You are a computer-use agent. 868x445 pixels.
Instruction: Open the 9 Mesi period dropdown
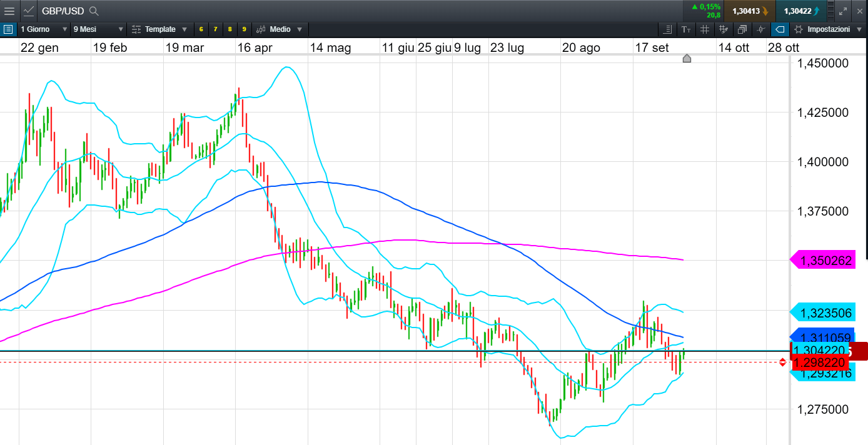pyautogui.click(x=98, y=29)
